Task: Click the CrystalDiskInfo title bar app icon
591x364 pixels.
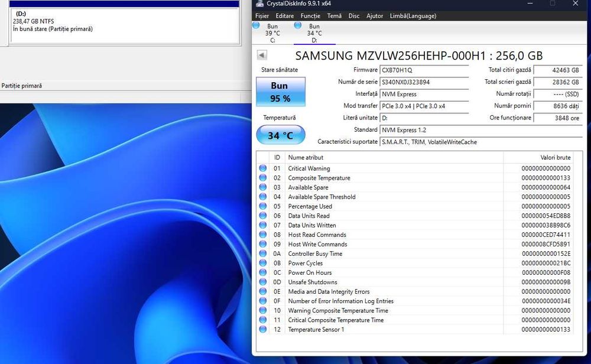Action: tap(259, 4)
